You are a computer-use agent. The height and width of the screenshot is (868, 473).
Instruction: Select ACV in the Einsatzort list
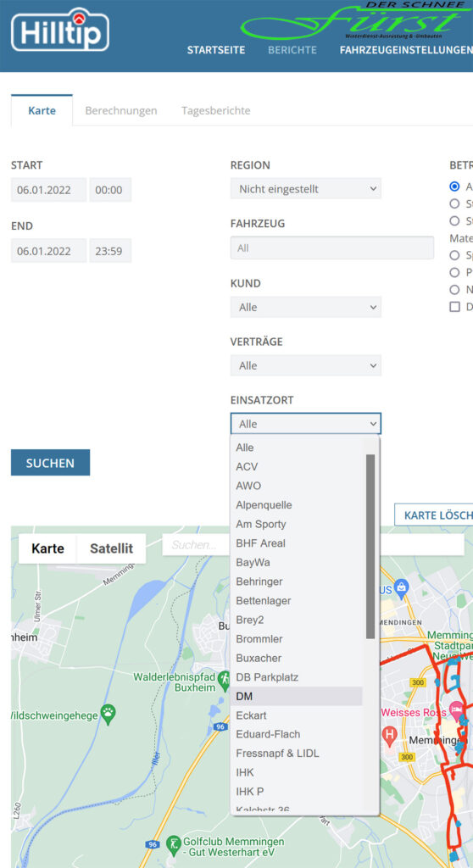coord(297,467)
